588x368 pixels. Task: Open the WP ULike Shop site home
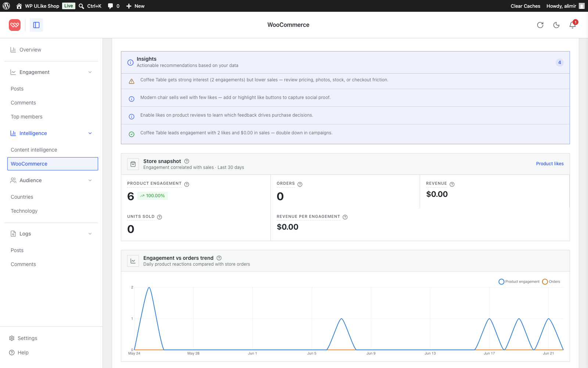37,6
